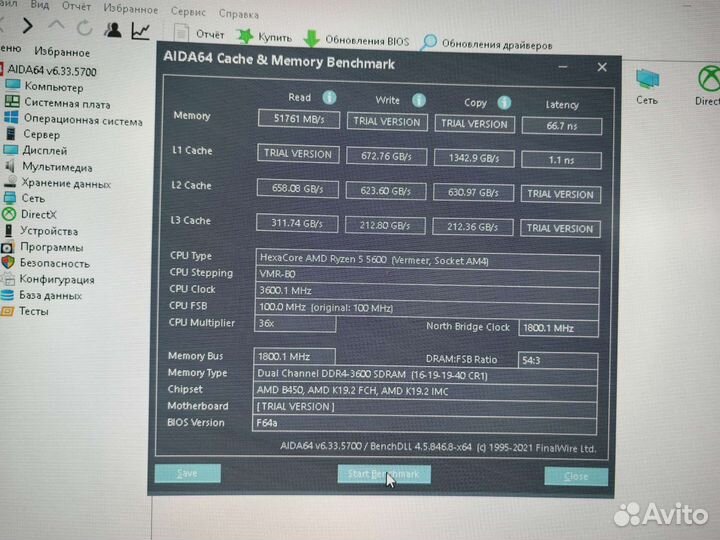Click the Copy column info icon

click(x=504, y=103)
